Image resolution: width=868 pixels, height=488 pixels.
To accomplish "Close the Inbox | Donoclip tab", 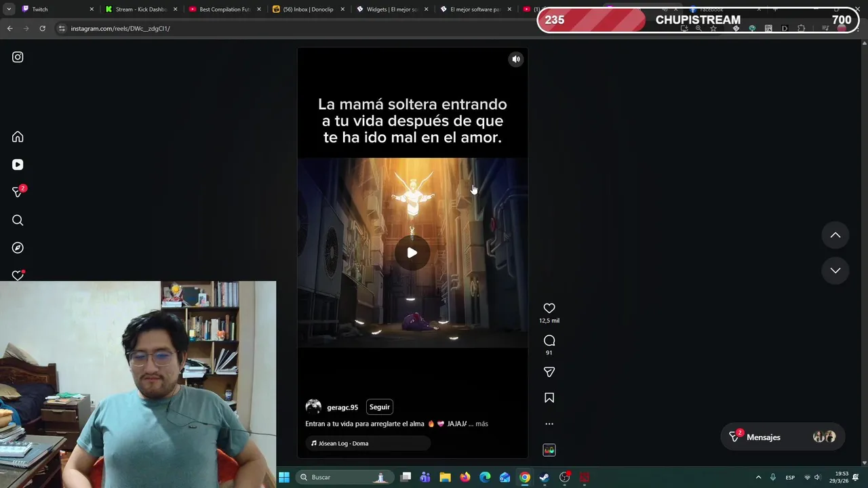I will (x=342, y=9).
